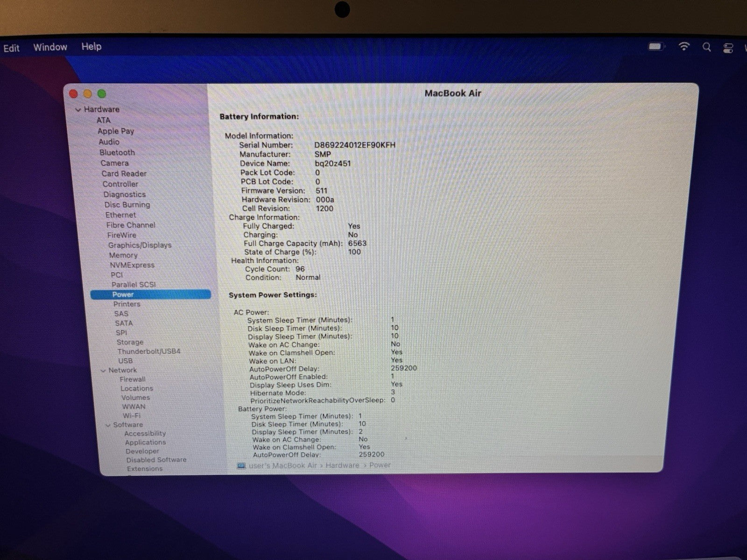Collapse the Software section chevron
The width and height of the screenshot is (747, 560).
(108, 425)
